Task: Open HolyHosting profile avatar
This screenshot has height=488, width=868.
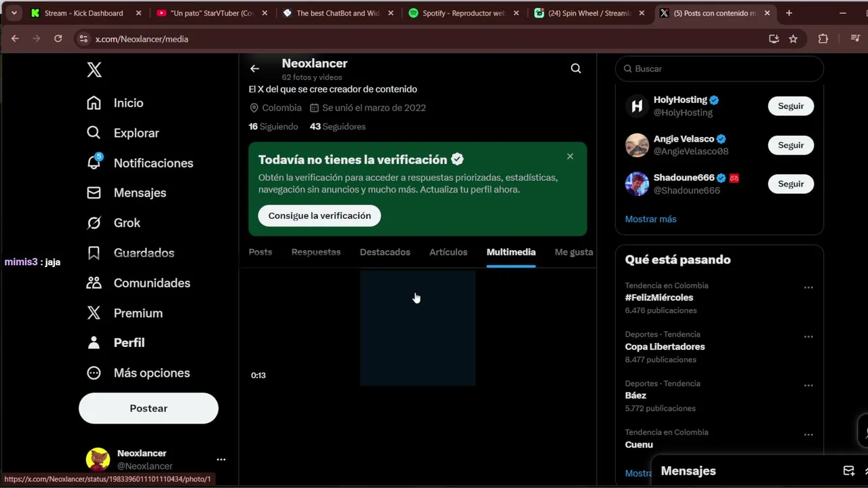Action: [637, 106]
